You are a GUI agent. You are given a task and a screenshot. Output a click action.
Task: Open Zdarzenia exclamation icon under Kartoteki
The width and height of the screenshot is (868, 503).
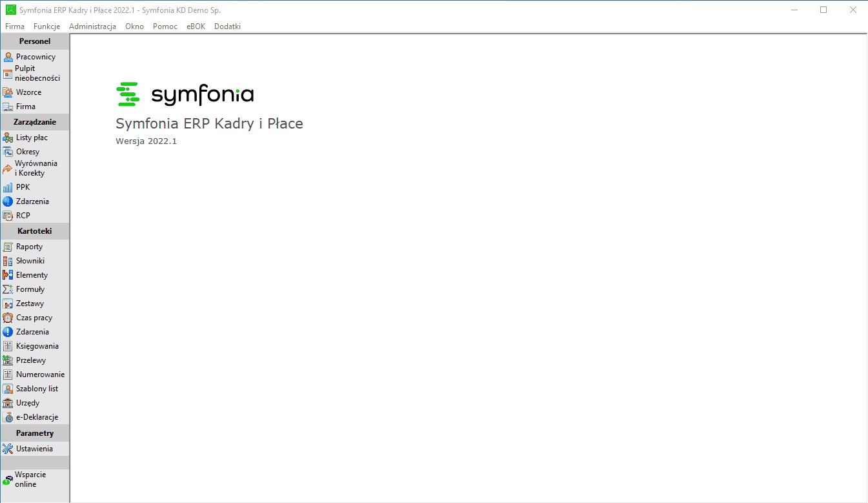[8, 332]
